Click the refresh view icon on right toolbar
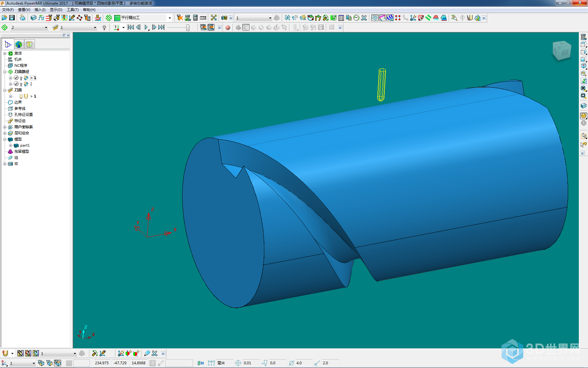The height and width of the screenshot is (368, 588). tap(583, 81)
